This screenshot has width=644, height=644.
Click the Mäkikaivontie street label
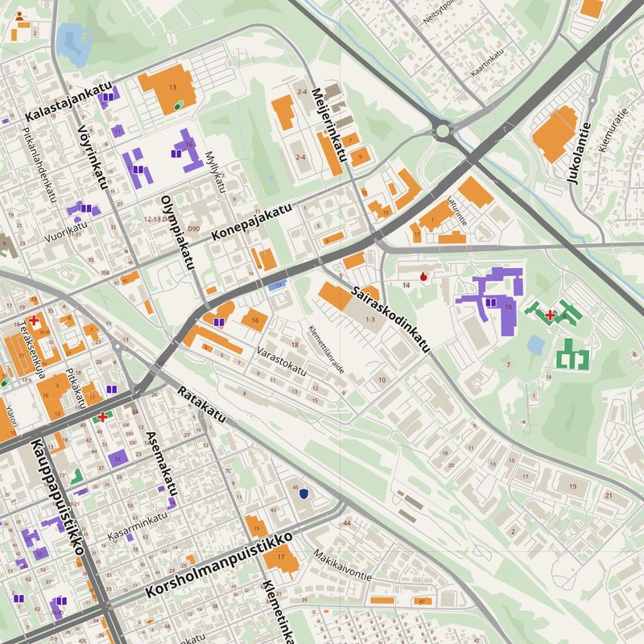click(x=343, y=566)
